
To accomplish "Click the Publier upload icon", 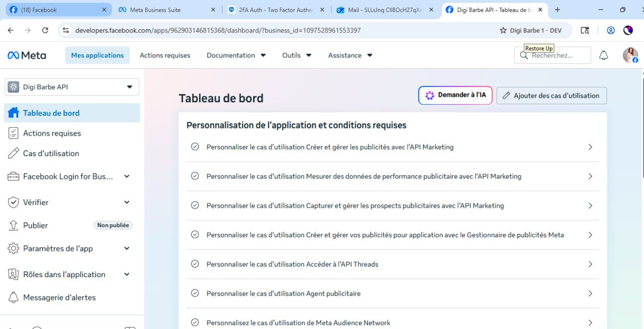I will point(14,225).
